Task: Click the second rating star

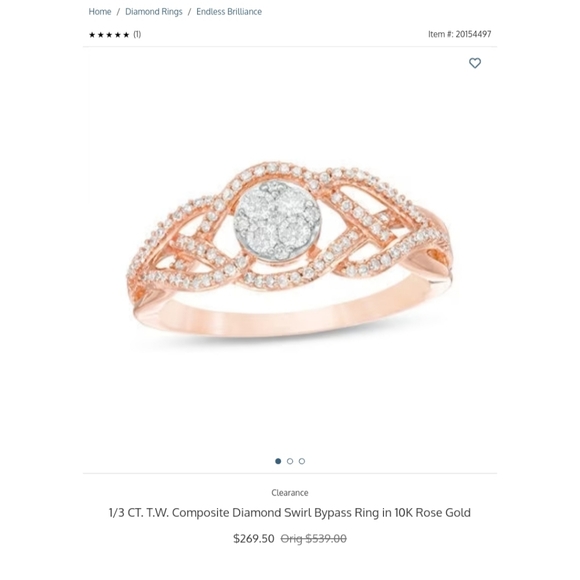Action: pos(101,35)
